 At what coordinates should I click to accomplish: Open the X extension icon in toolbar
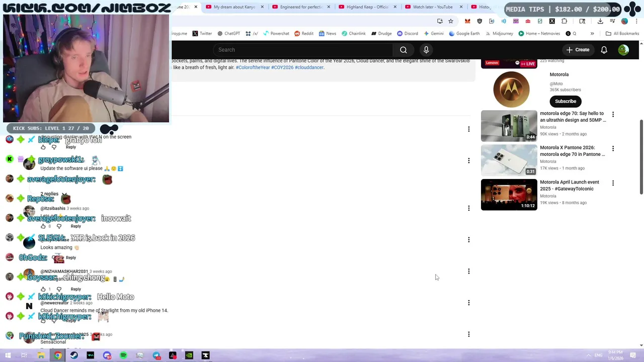point(552,21)
